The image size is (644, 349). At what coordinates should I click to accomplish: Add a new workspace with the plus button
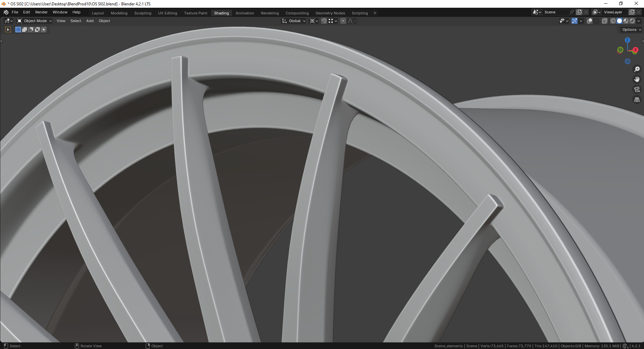click(375, 13)
